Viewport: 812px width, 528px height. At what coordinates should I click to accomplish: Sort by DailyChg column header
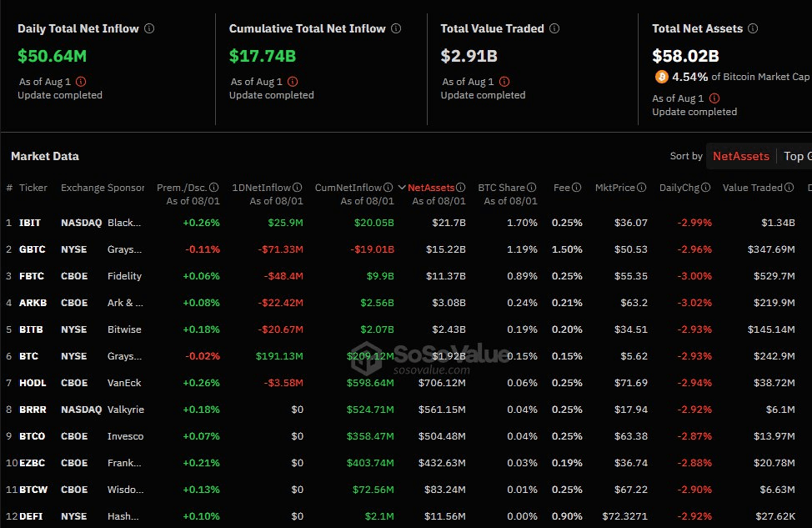[679, 188]
